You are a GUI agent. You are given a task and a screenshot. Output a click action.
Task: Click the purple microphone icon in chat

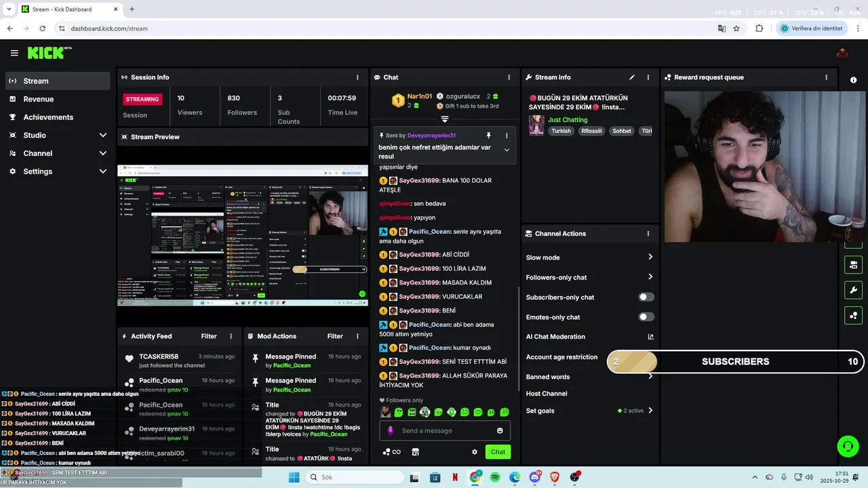(x=390, y=430)
